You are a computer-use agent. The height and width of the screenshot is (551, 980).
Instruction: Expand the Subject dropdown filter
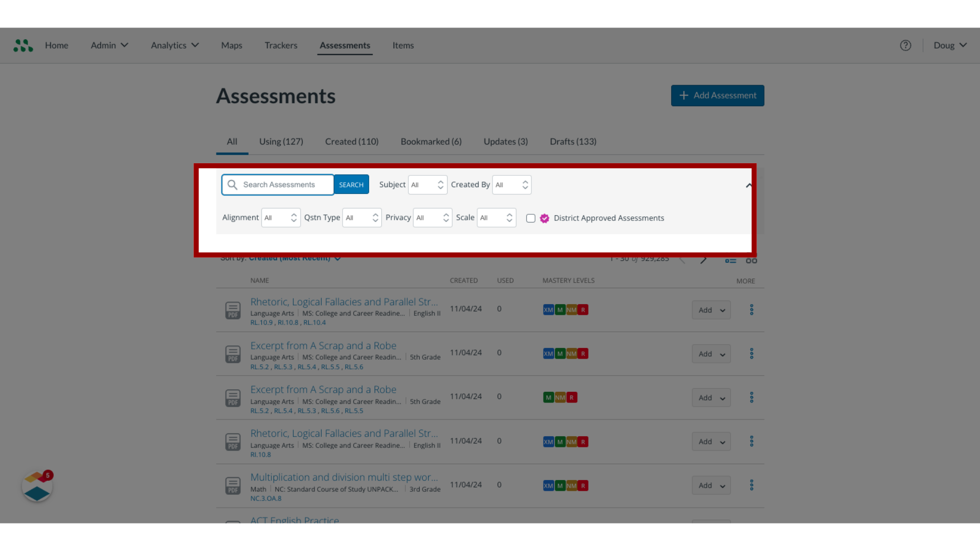(427, 184)
